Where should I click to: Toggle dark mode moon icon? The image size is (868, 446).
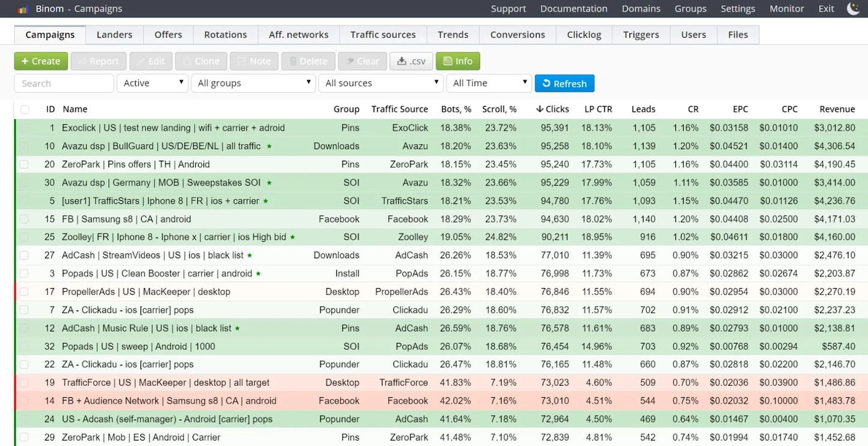(853, 8)
